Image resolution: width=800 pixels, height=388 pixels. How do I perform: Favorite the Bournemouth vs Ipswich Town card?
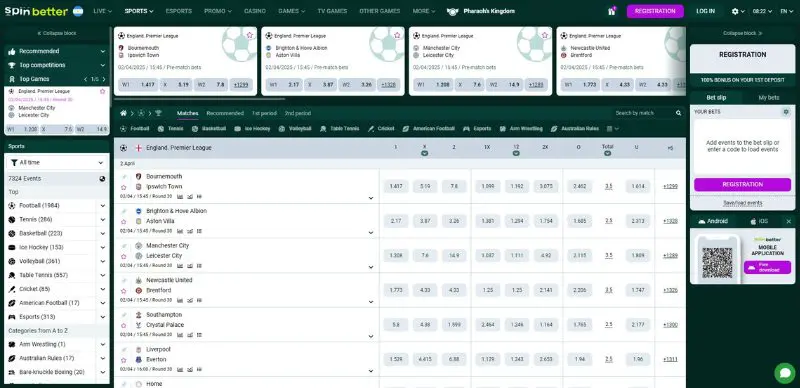click(x=249, y=35)
